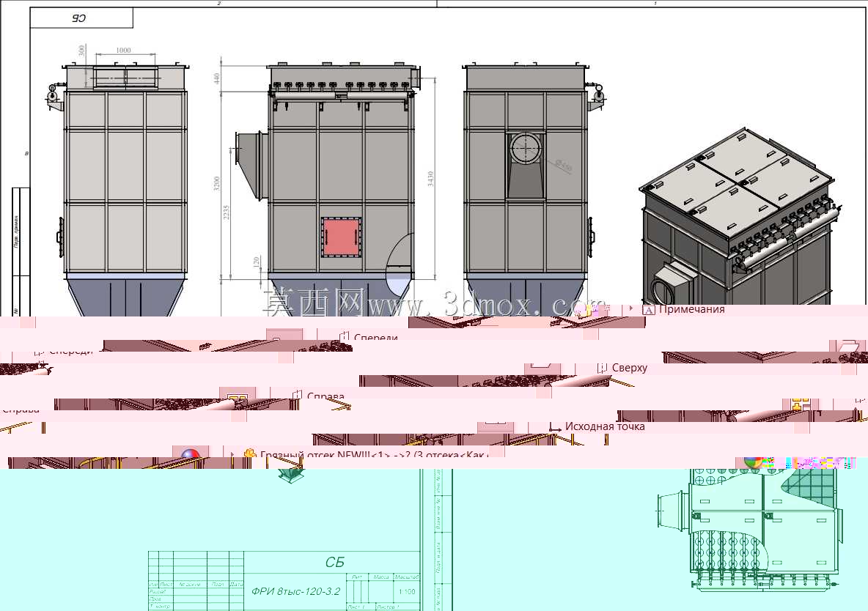Select the 2235 vertical dimension

pos(227,212)
